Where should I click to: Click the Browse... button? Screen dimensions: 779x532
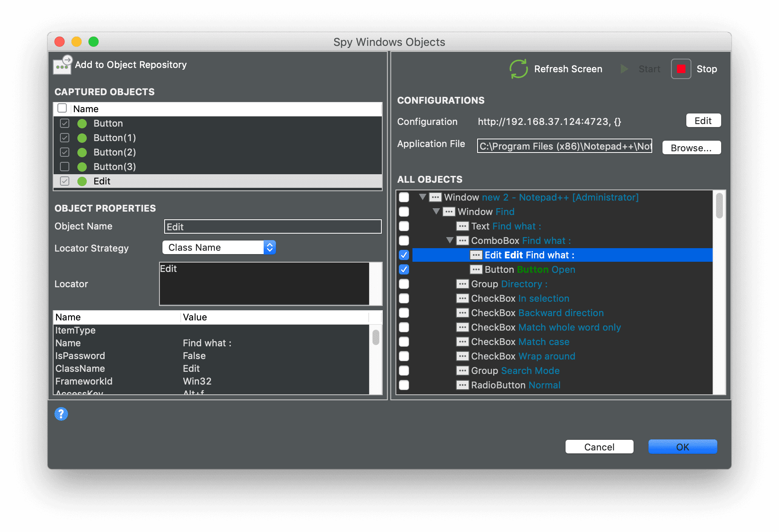[691, 148]
